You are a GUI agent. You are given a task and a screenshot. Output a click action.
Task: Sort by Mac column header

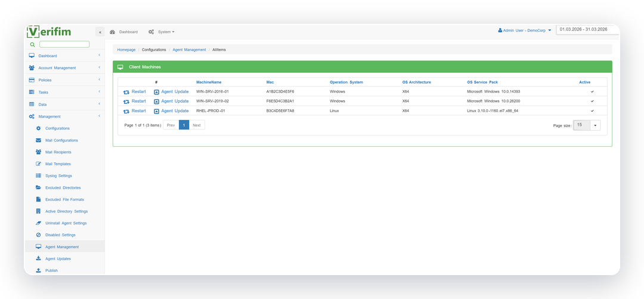[270, 82]
